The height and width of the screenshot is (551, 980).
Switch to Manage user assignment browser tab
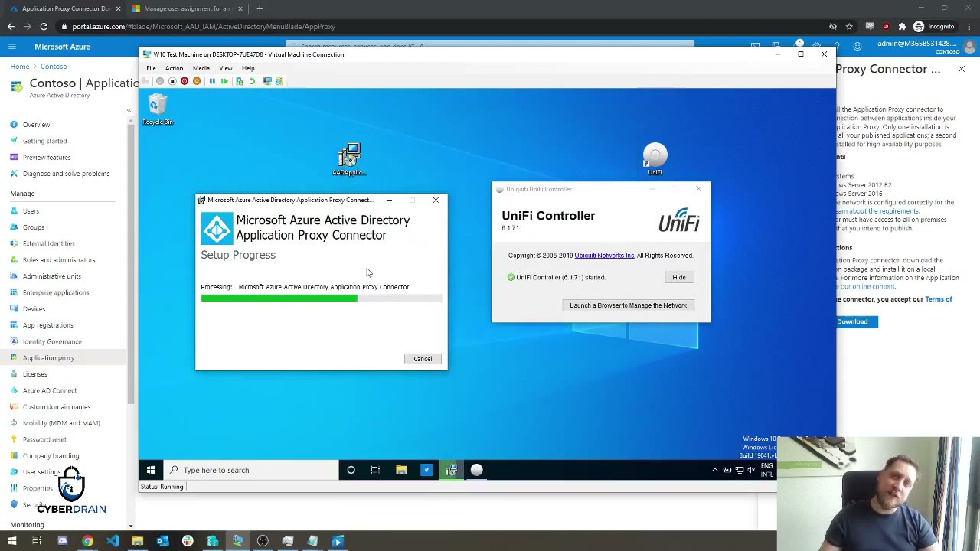click(x=188, y=8)
